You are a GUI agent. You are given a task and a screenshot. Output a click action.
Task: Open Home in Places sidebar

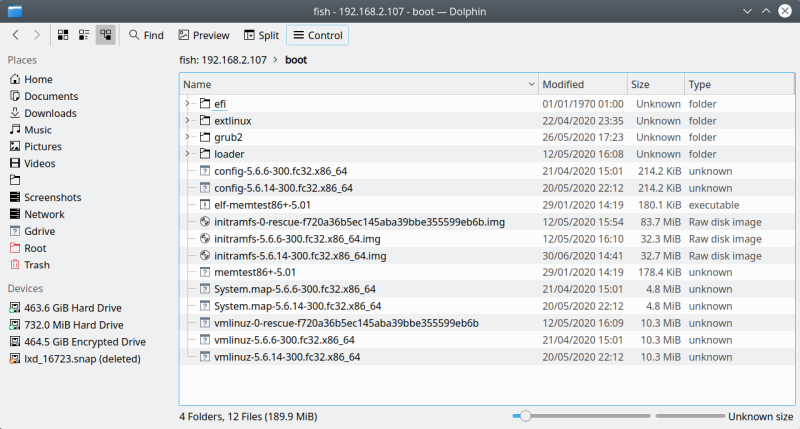[x=38, y=79]
